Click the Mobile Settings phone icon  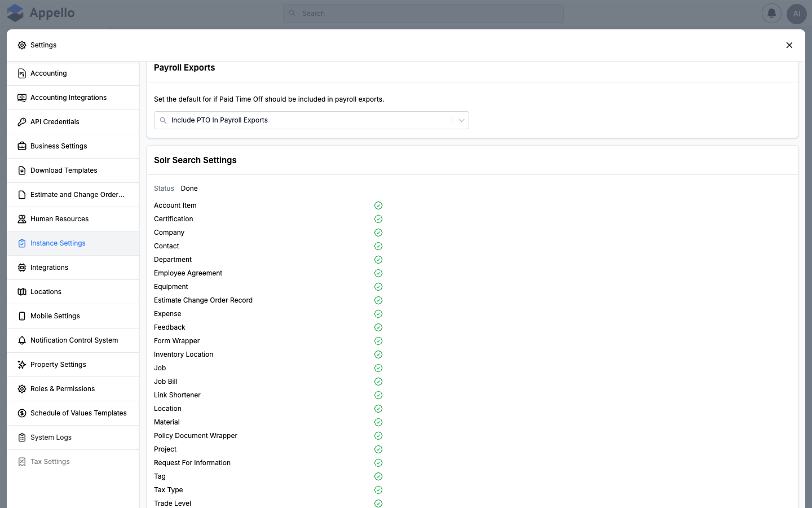coord(22,316)
